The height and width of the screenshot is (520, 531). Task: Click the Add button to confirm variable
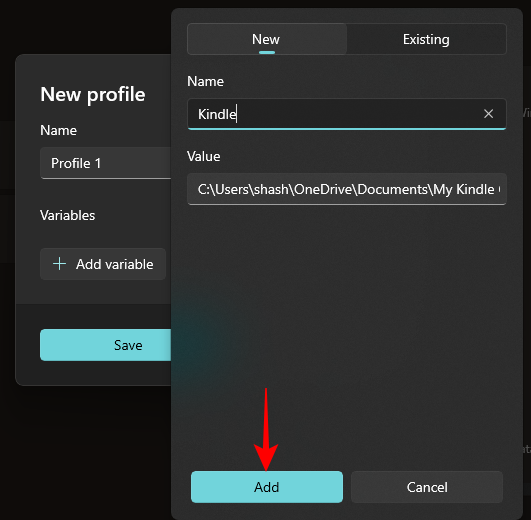(x=267, y=487)
